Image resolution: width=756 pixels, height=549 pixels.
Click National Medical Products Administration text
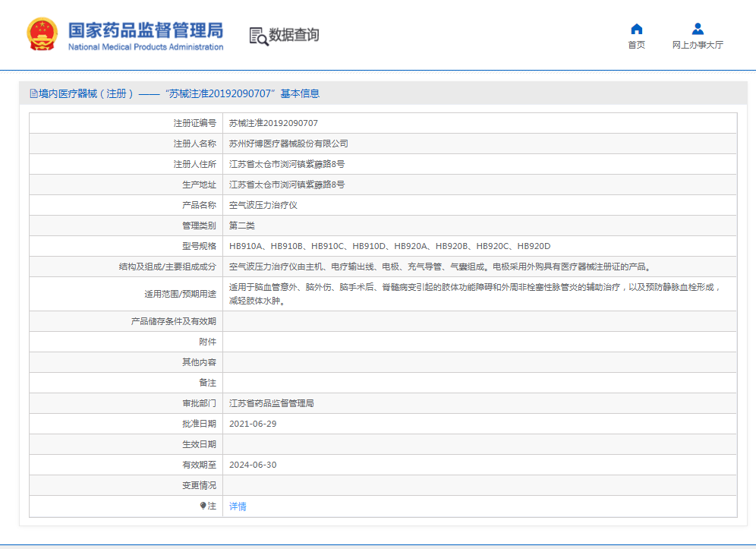point(146,47)
